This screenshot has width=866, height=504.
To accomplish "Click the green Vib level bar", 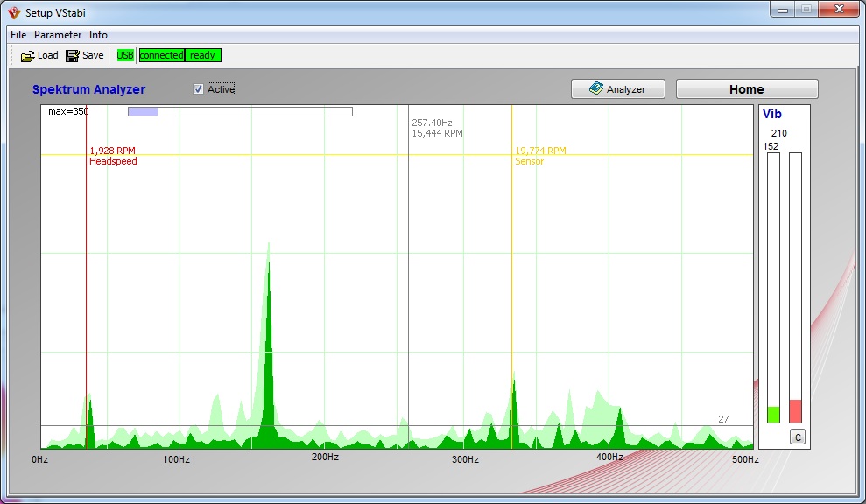I will 773,415.
